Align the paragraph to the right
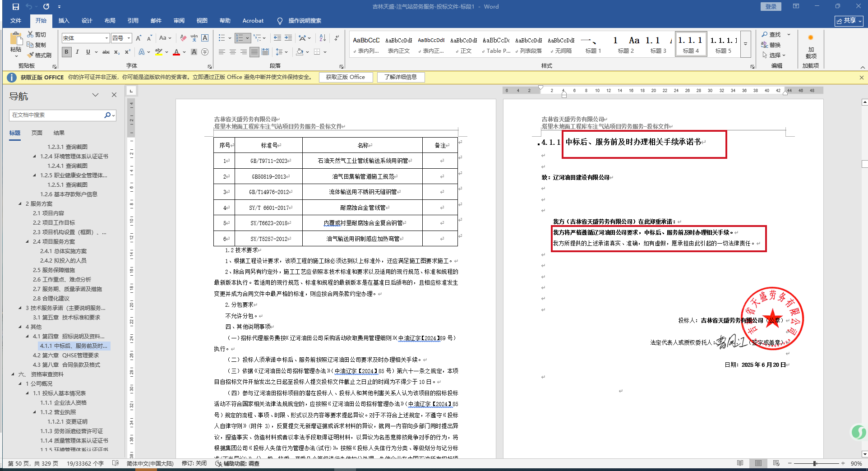This screenshot has height=471, width=868. (244, 52)
